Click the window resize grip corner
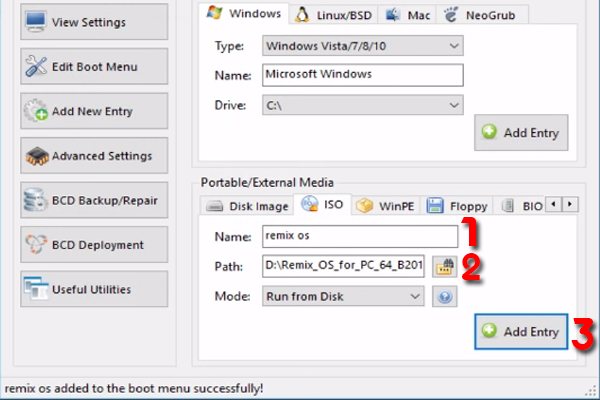Viewport: 600px width, 400px height. pos(591,390)
